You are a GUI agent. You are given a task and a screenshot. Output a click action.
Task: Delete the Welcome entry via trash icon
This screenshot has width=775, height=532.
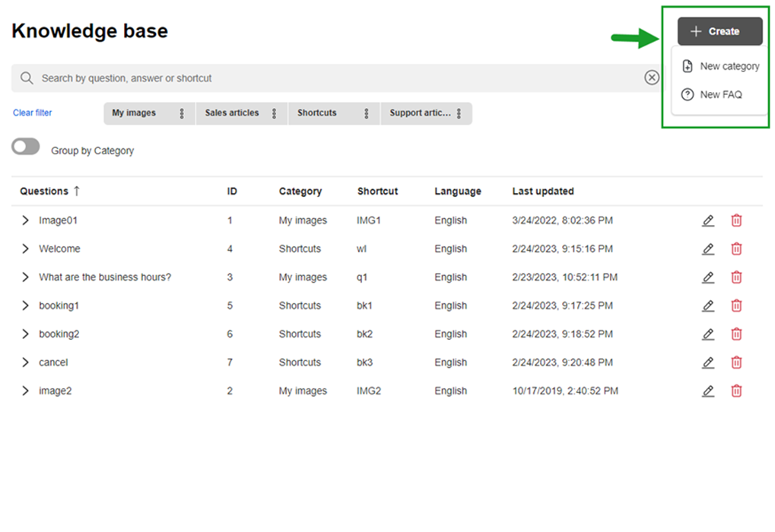[x=736, y=249]
